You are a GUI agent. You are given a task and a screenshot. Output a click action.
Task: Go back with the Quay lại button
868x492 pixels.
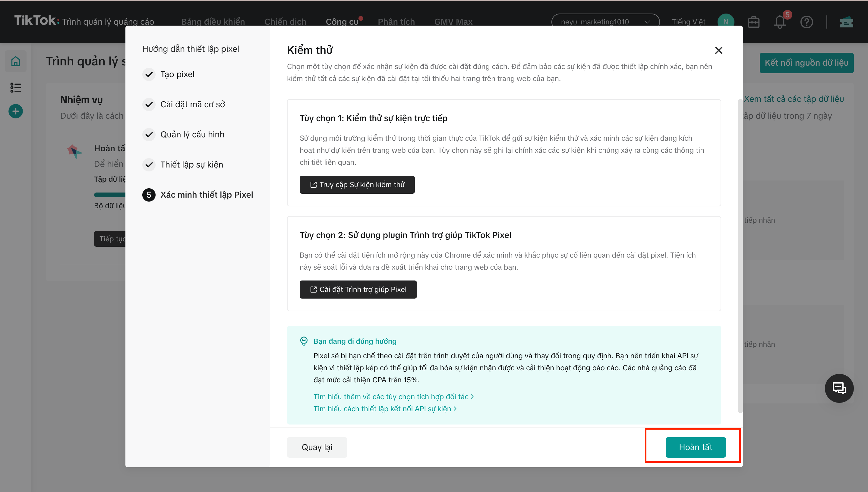(x=317, y=447)
